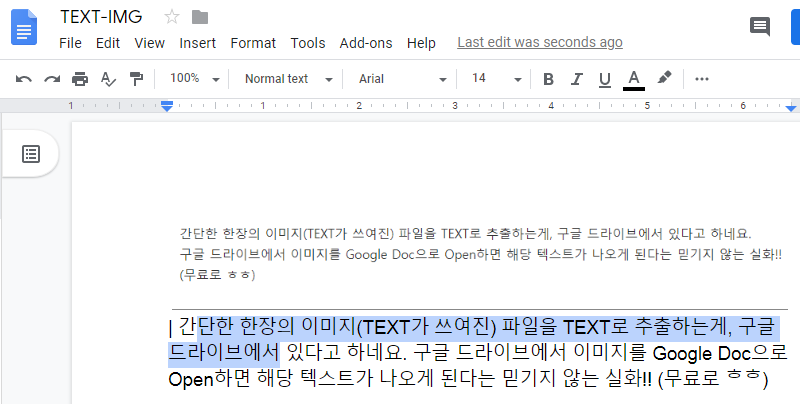The height and width of the screenshot is (404, 800).
Task: Click the left indent marker on the ruler
Action: point(167,106)
